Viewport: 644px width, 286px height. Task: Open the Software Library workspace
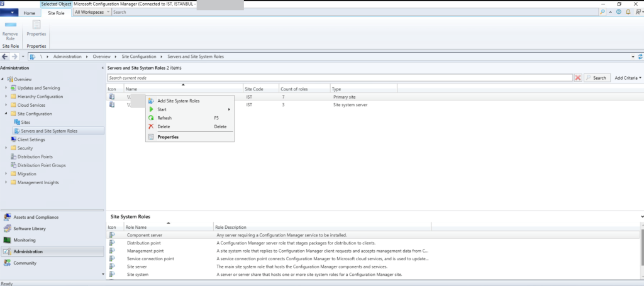[29, 229]
